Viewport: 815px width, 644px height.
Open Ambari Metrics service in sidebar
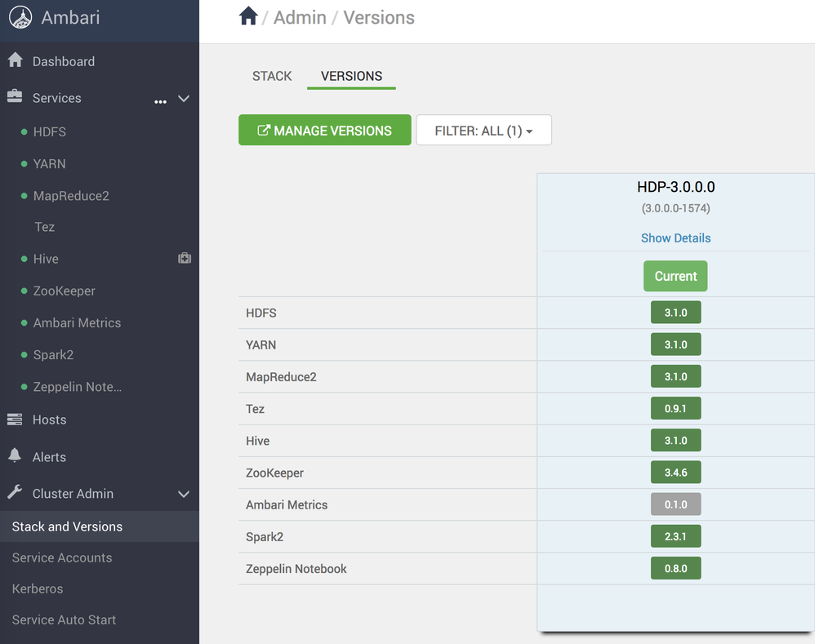pos(77,323)
